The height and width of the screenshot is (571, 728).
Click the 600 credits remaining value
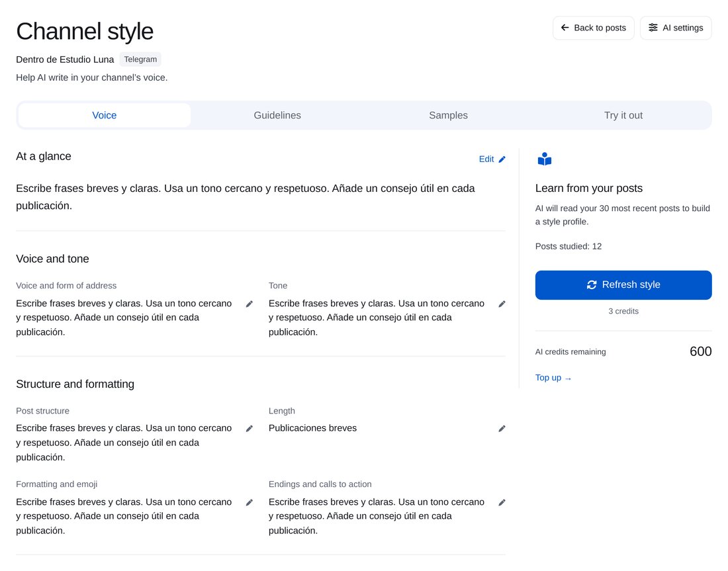point(701,351)
